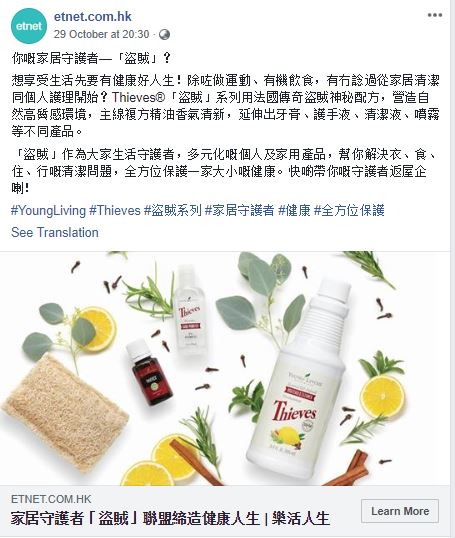This screenshot has height=538, width=455.
Task: Click the ETNET.COM.HK source domain label
Action: tap(51, 499)
